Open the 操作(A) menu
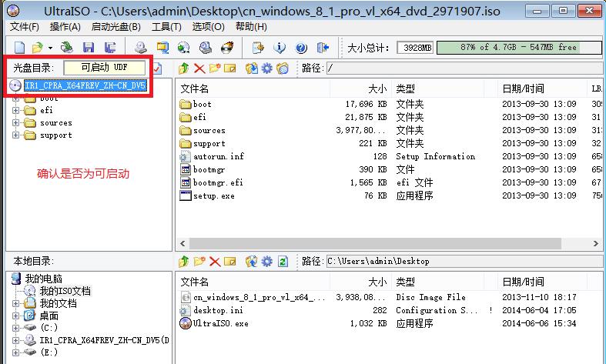This screenshot has width=606, height=364. pos(65,27)
